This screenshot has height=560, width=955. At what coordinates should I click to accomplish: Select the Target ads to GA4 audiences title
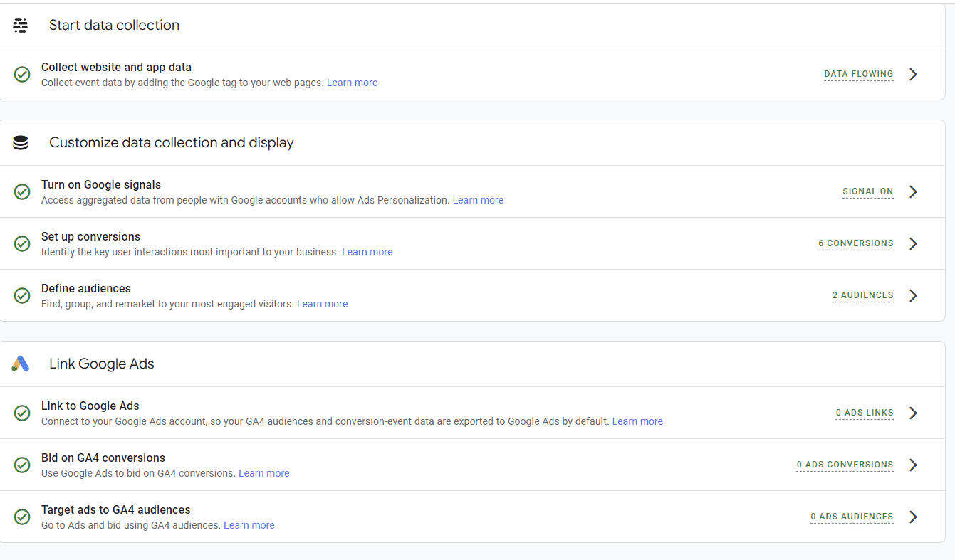[x=116, y=509]
